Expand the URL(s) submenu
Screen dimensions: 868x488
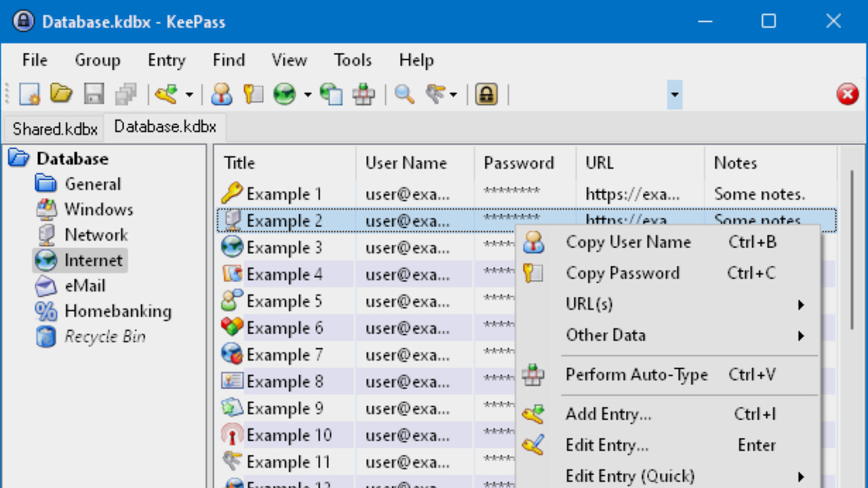668,304
